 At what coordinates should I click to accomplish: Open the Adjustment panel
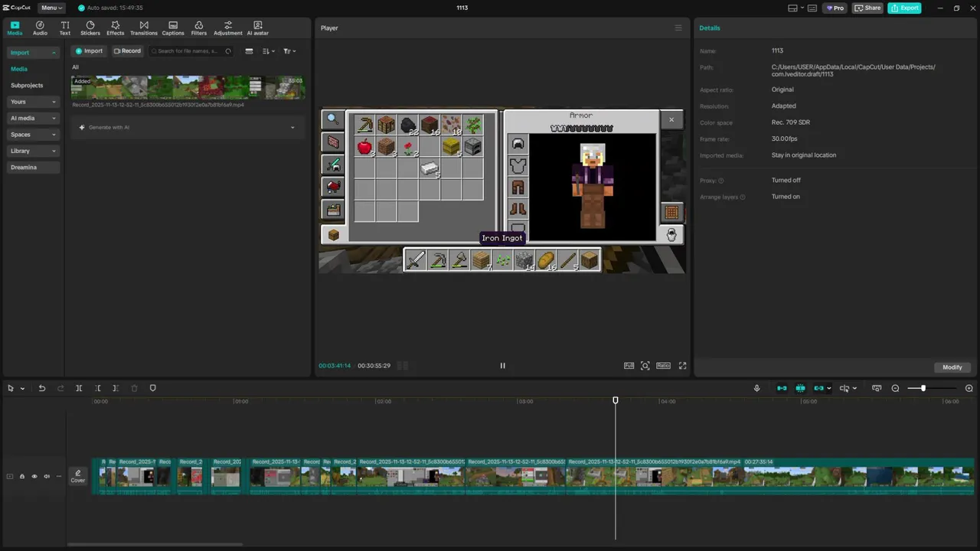(228, 28)
